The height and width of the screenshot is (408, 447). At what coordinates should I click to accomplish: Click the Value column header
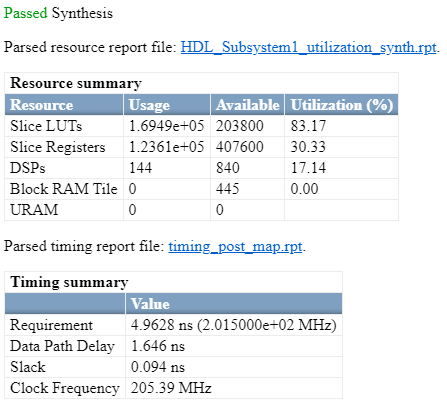click(x=150, y=304)
